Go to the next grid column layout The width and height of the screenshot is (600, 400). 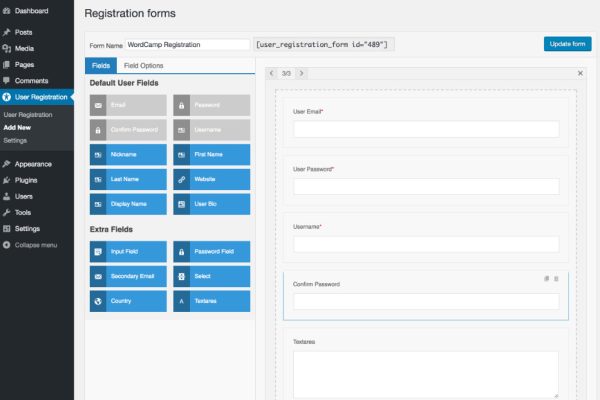point(303,73)
